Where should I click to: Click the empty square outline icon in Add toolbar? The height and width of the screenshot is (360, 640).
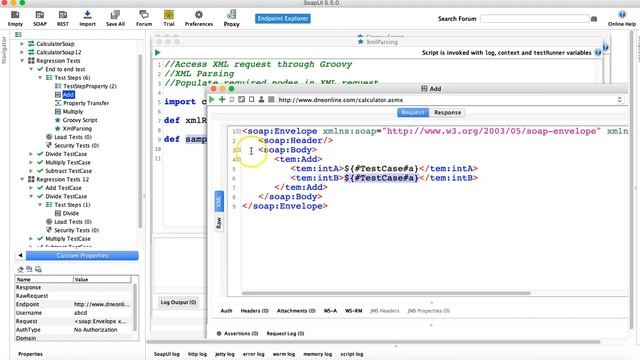[x=251, y=100]
